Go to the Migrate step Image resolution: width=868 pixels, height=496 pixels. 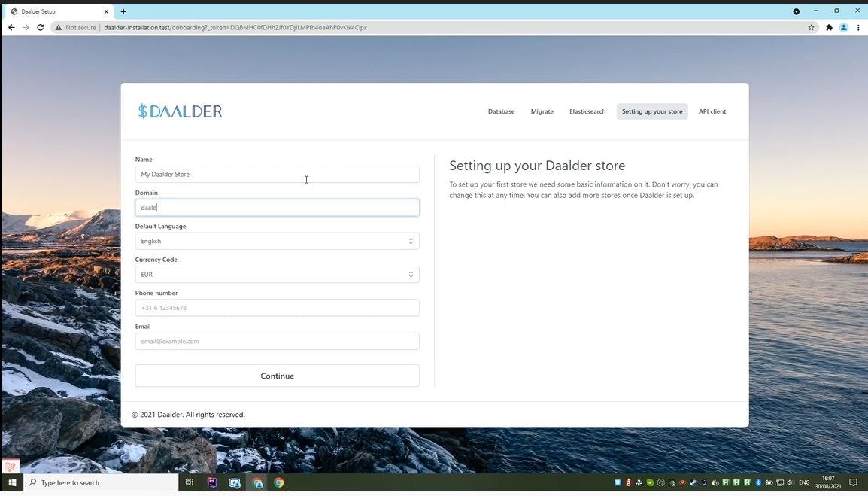542,111
